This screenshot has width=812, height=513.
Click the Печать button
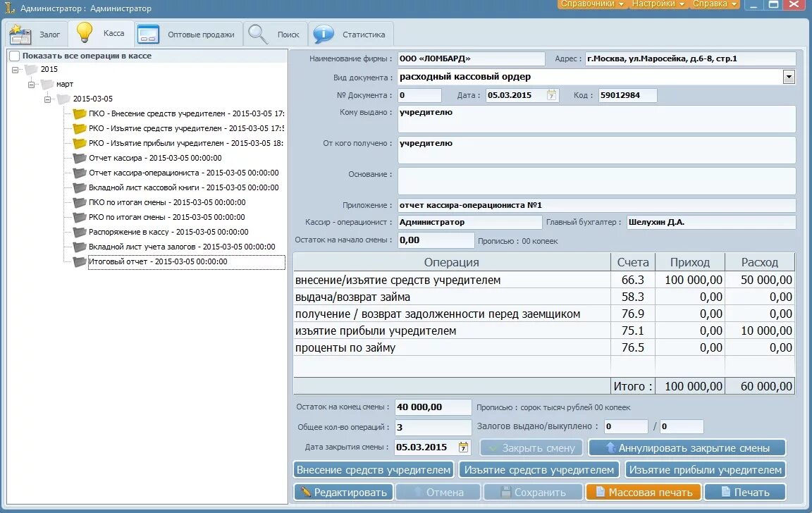(745, 493)
